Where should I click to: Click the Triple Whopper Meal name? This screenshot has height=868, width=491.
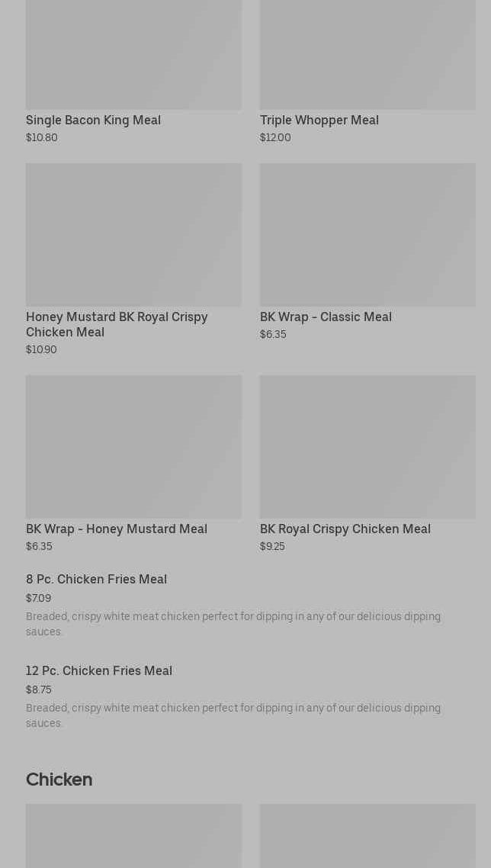(319, 121)
